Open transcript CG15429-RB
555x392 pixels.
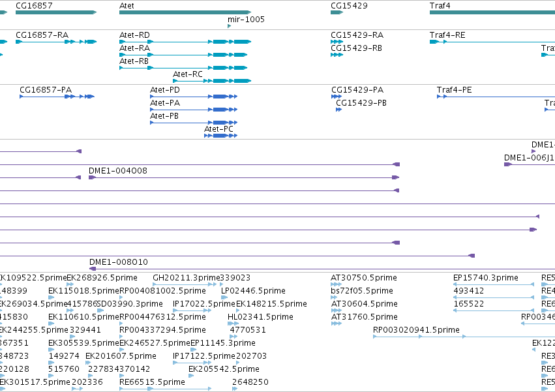(x=337, y=55)
